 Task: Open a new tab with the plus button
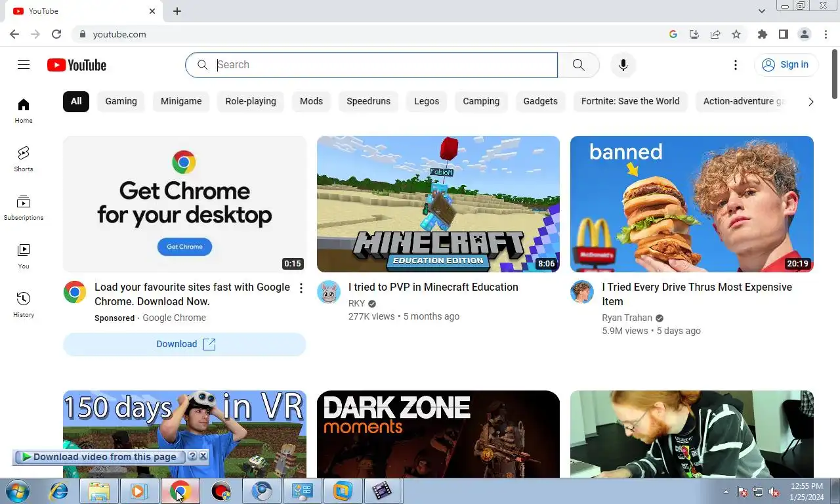177,11
